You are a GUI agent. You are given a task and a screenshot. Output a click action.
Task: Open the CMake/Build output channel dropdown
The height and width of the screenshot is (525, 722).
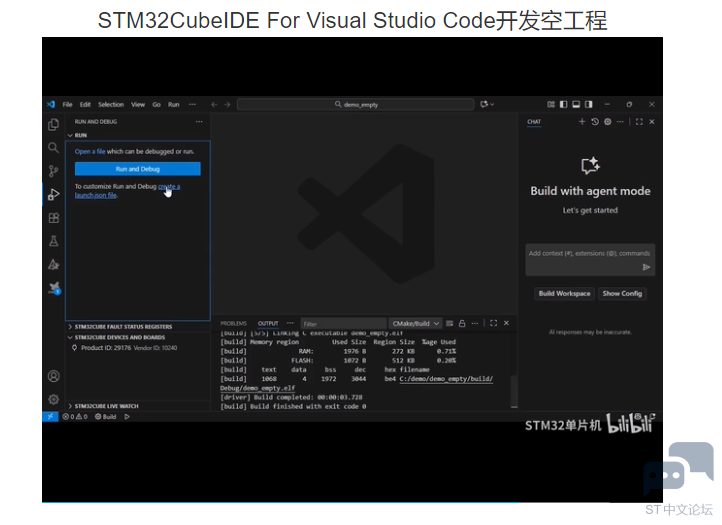point(415,323)
